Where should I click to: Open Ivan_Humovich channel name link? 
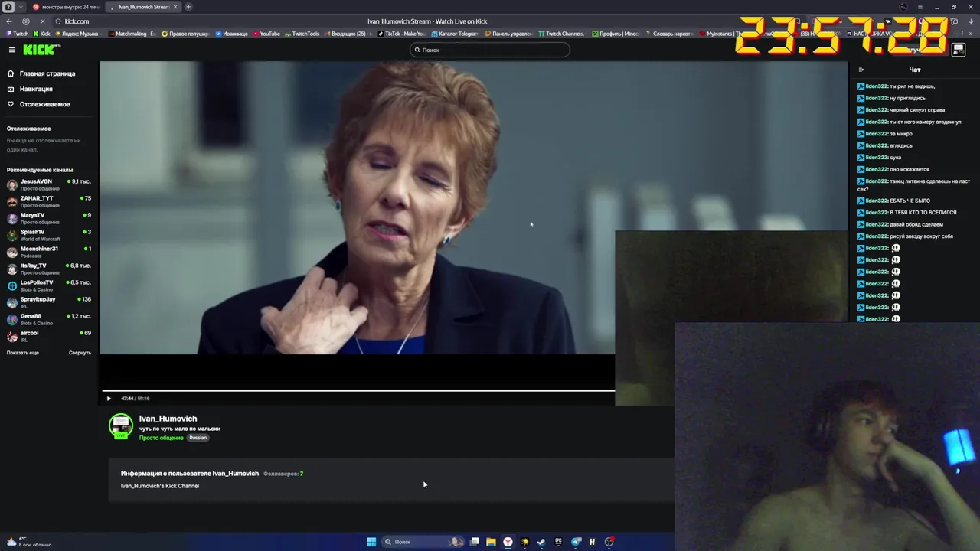pyautogui.click(x=168, y=419)
